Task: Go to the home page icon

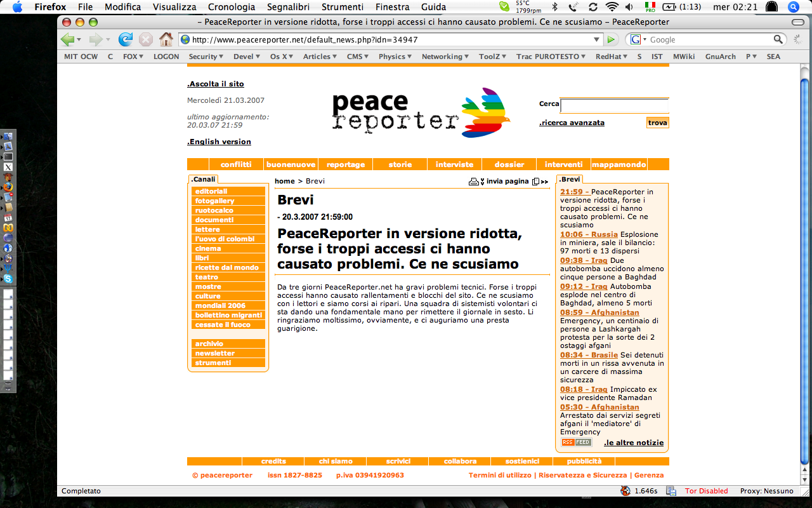Action: [166, 39]
